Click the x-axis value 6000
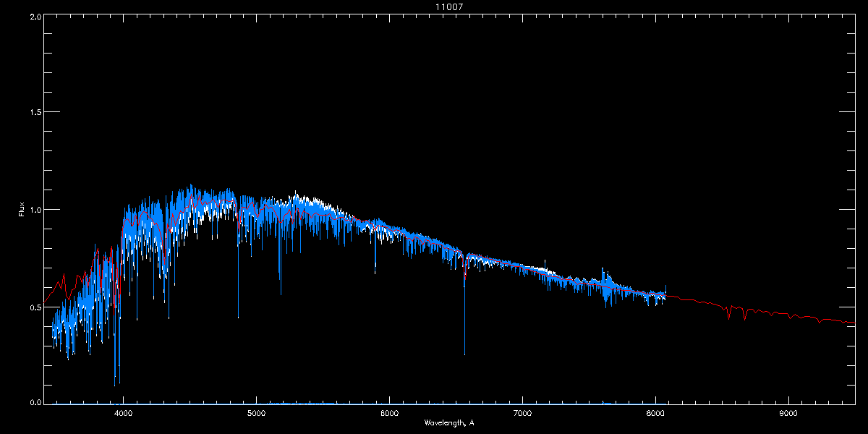Screen dimensions: 868x434 click(x=389, y=413)
